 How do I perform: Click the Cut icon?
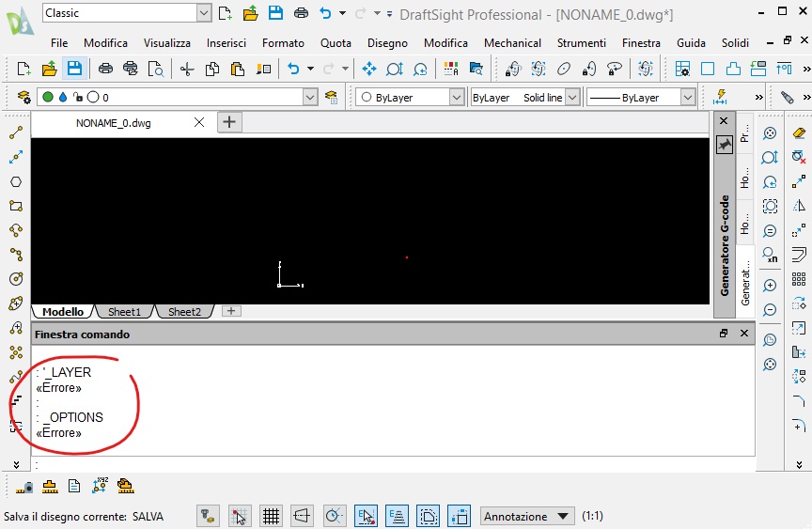187,69
